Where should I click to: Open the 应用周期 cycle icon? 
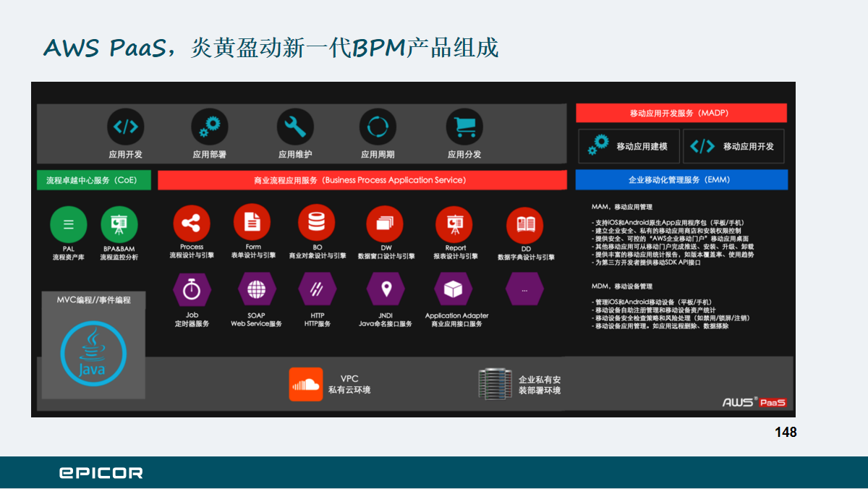pos(378,127)
